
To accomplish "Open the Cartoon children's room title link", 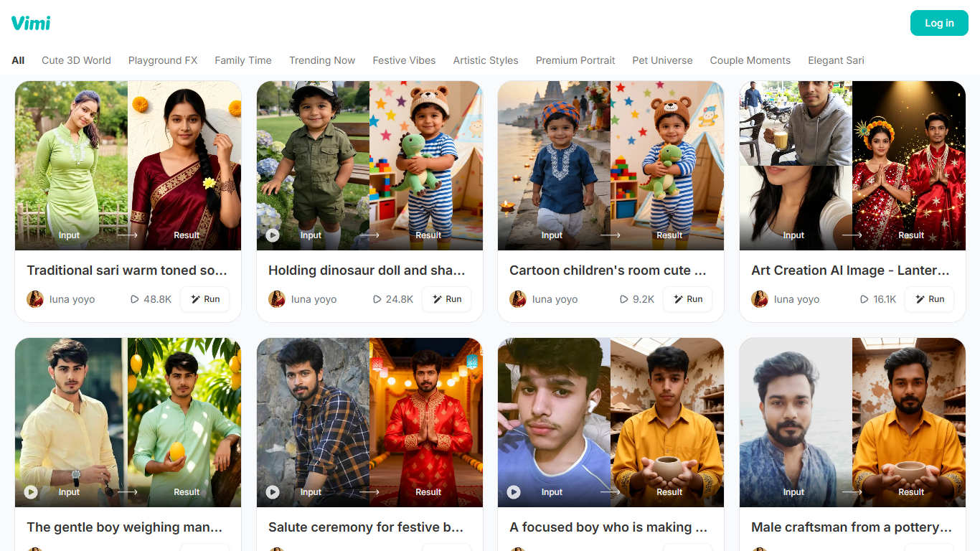I will 608,270.
